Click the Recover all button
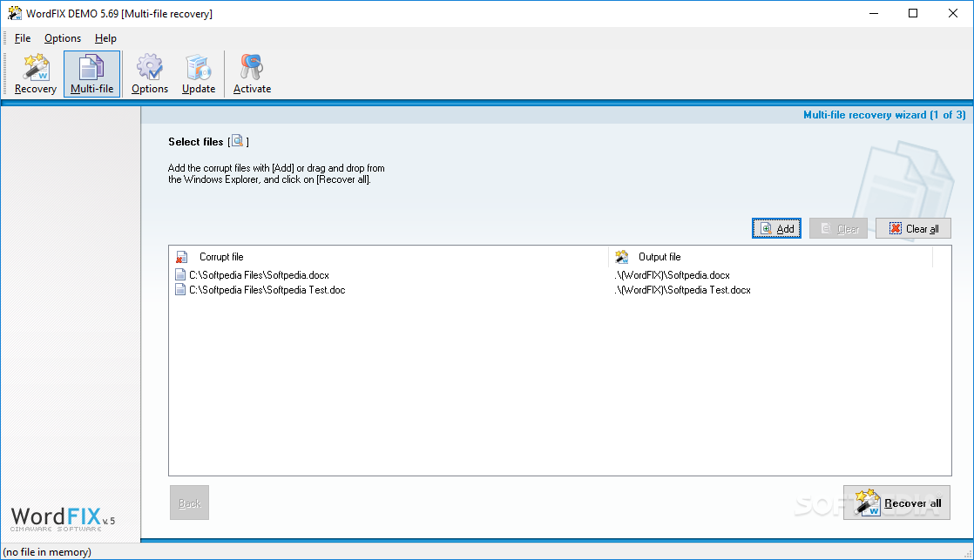The height and width of the screenshot is (560, 974). (x=897, y=503)
